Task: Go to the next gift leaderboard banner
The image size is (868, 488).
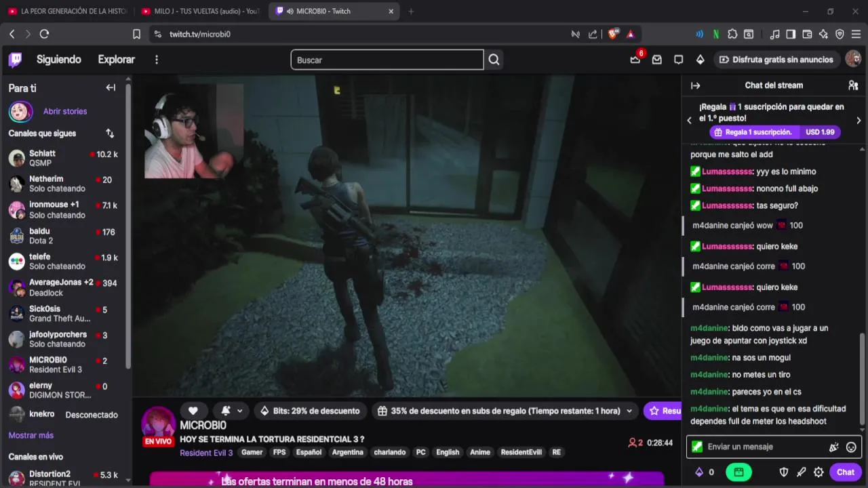Action: 859,120
